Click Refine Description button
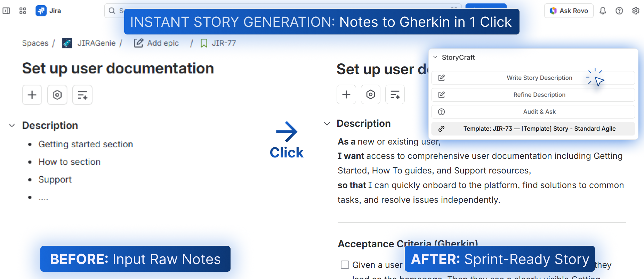 (533, 95)
